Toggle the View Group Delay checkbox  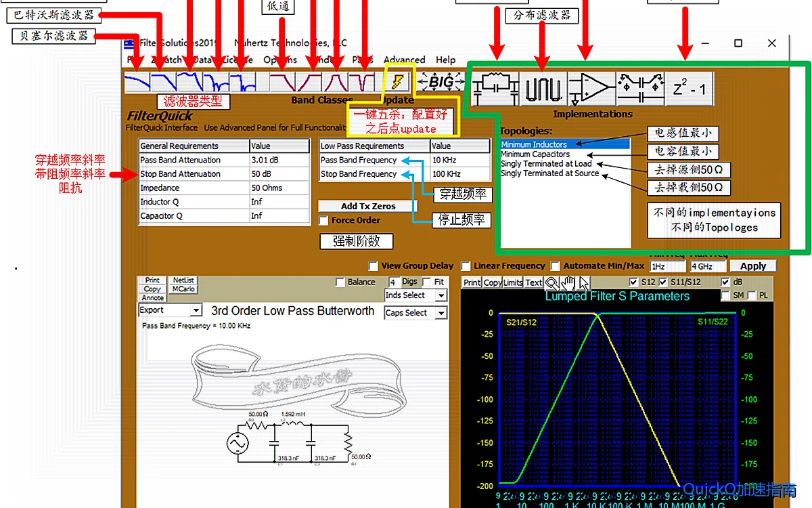pyautogui.click(x=373, y=266)
